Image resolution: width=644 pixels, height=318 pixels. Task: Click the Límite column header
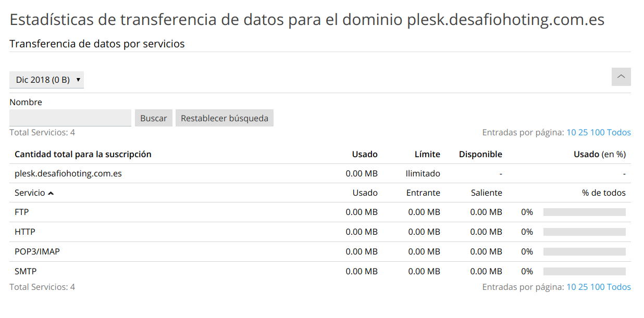pos(428,154)
